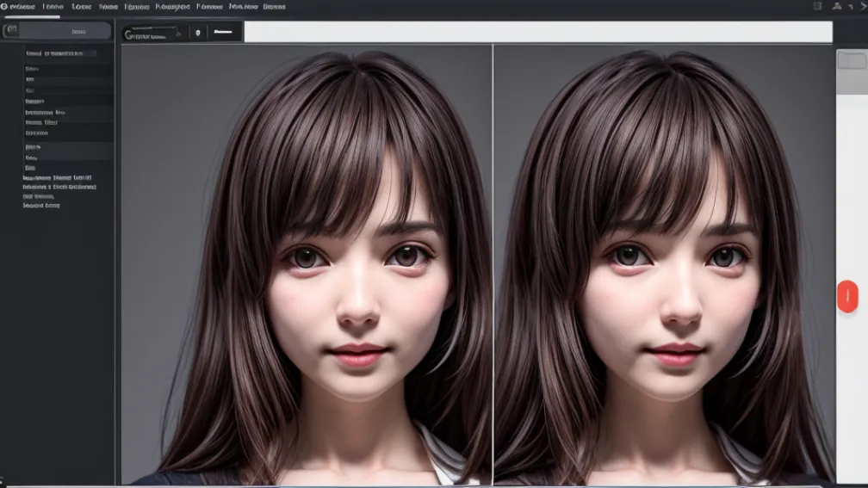868x488 pixels.
Task: Click the document icon in the top-right corner
Action: 817,6
